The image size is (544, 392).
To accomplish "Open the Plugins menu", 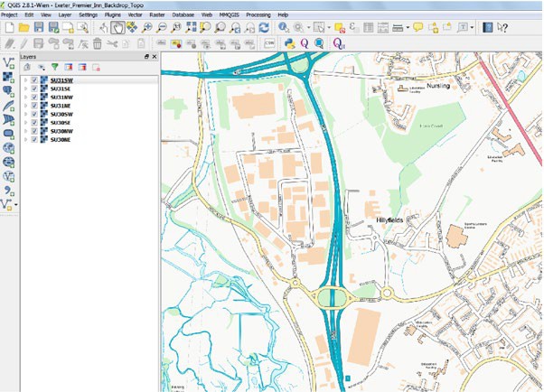I will [112, 15].
